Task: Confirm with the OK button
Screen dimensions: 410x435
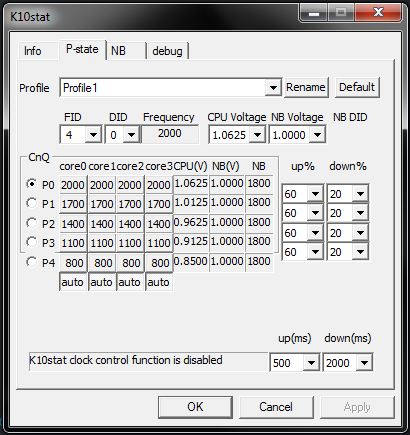Action: click(195, 407)
